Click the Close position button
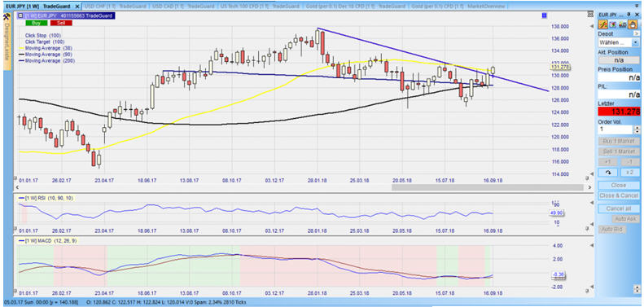 point(619,185)
